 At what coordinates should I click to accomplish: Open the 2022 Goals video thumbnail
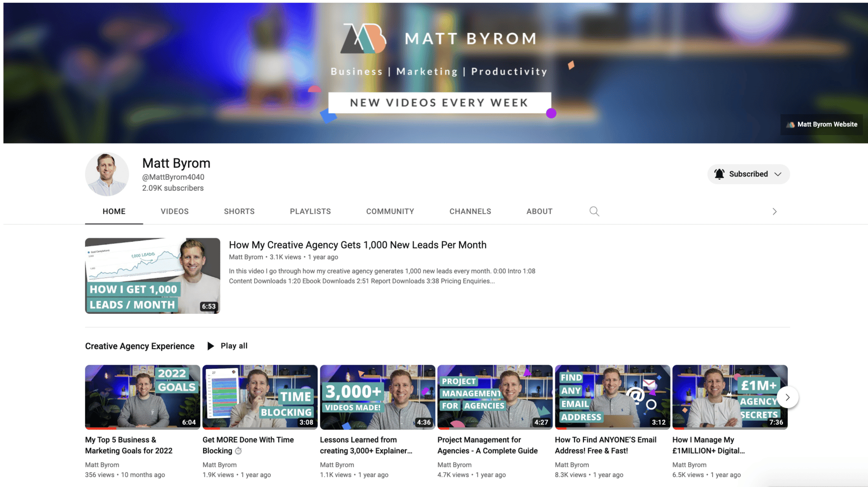[142, 397]
